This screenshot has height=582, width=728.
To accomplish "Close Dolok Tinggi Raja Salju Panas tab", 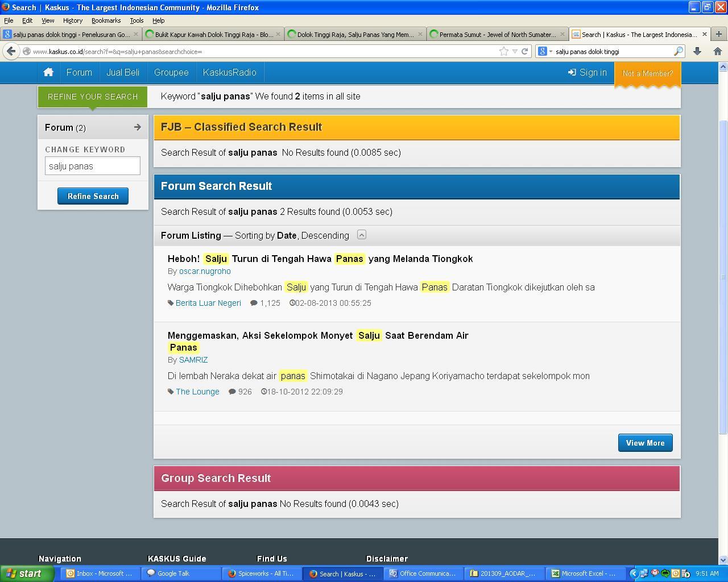I will [420, 34].
